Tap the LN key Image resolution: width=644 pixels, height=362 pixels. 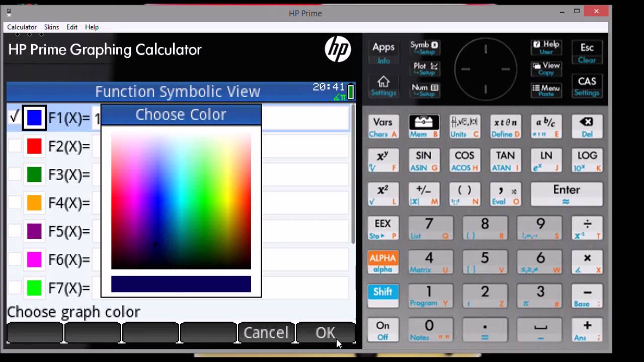coord(546,160)
